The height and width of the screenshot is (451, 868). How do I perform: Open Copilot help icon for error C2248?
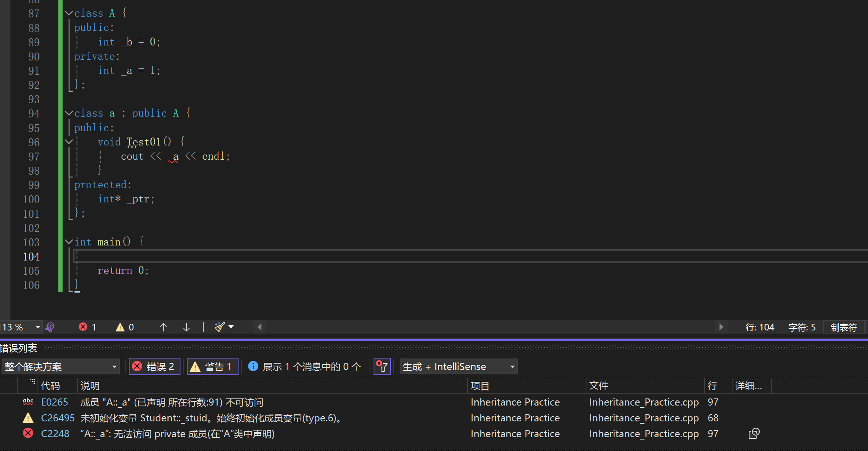(x=754, y=434)
